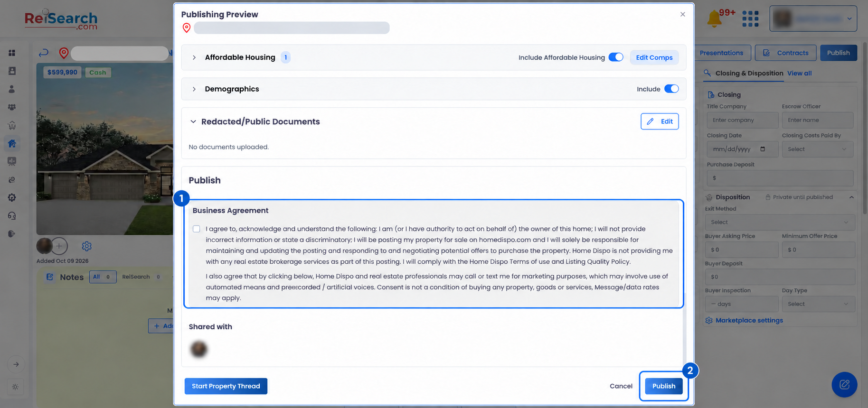Click the ReiSearch.com logo

click(61, 20)
